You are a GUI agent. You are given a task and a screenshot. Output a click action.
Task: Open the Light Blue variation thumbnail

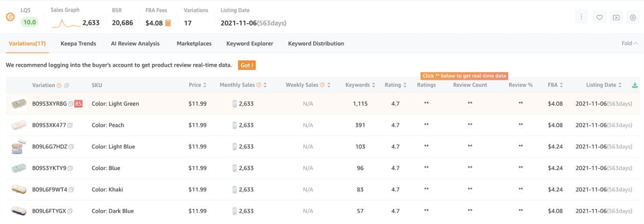19,147
